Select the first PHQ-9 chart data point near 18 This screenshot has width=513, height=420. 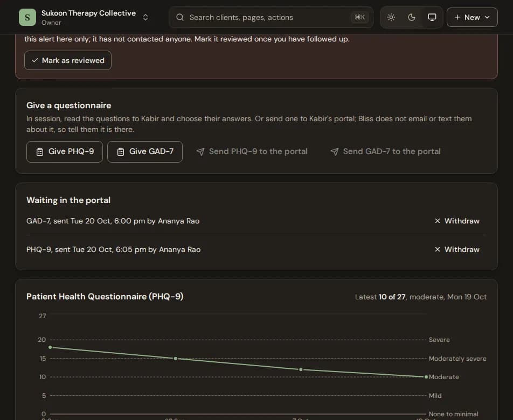(50, 347)
